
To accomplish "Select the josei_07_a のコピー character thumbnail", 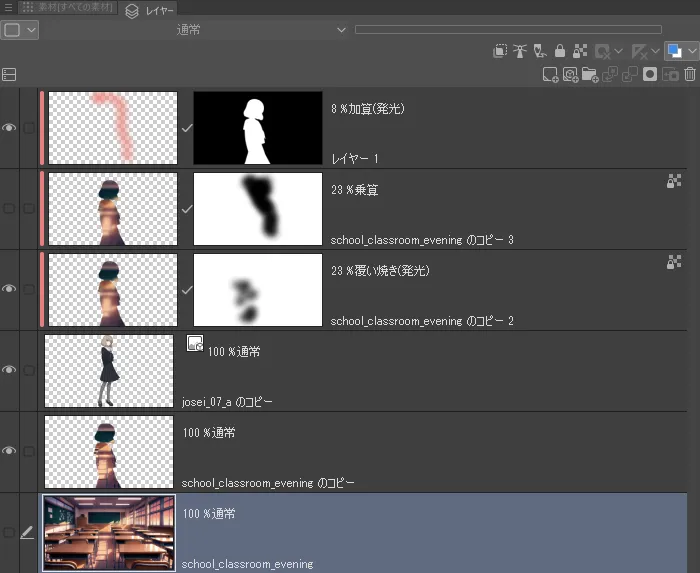I will pyautogui.click(x=109, y=371).
